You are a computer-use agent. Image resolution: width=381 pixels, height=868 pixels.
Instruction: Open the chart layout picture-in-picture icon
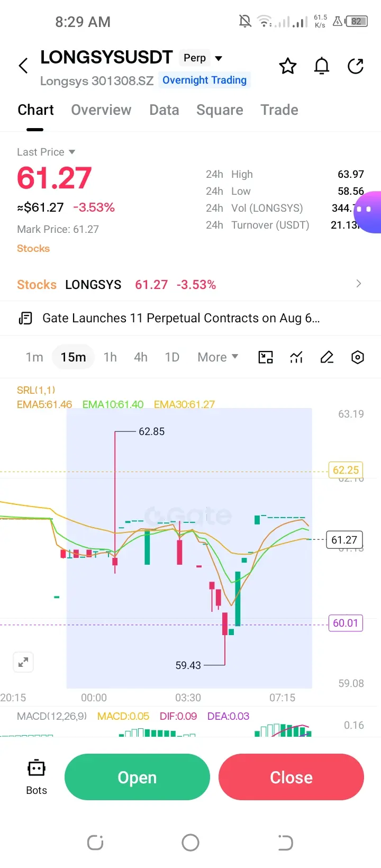(x=266, y=357)
